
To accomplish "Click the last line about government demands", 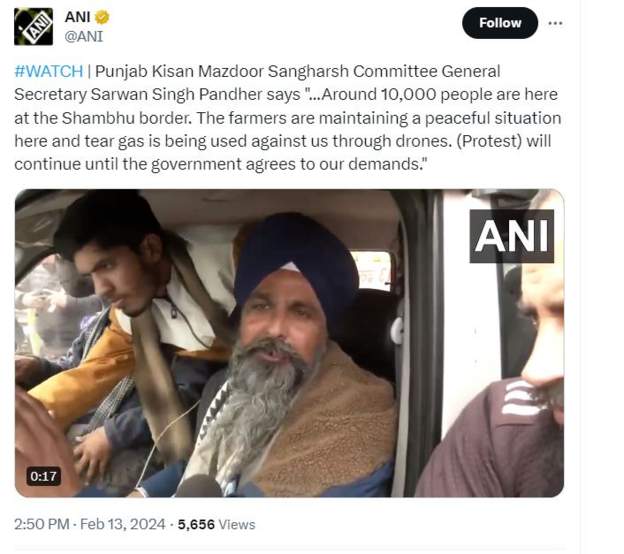I will tap(220, 163).
